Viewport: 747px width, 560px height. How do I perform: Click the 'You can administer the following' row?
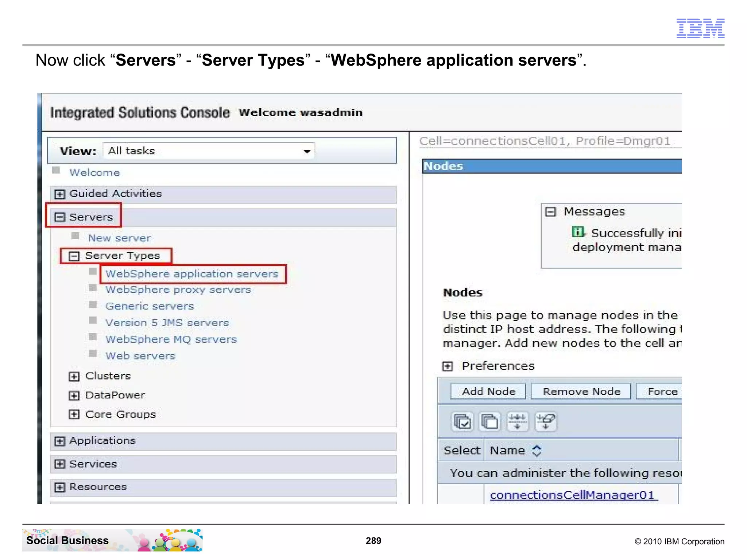coord(560,473)
